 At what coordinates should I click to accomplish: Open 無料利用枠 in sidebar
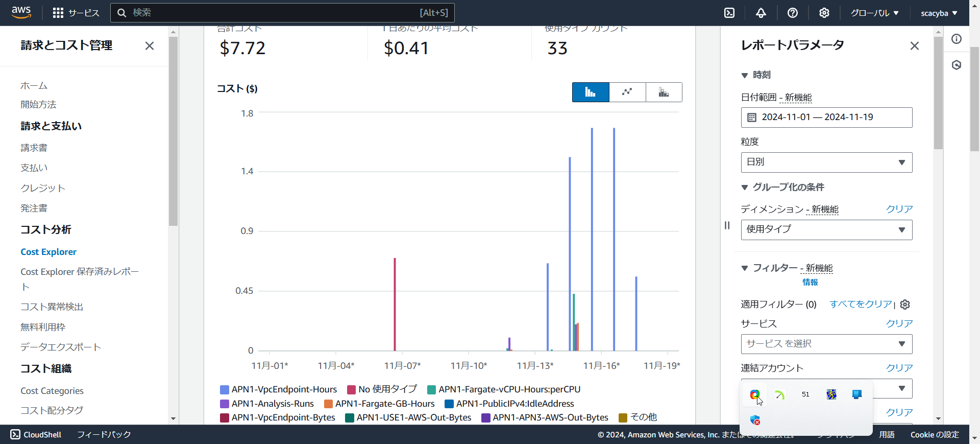tap(43, 328)
